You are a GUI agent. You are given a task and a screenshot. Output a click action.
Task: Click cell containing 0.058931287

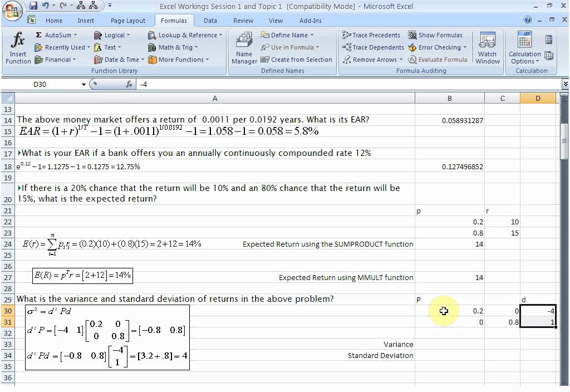point(450,120)
